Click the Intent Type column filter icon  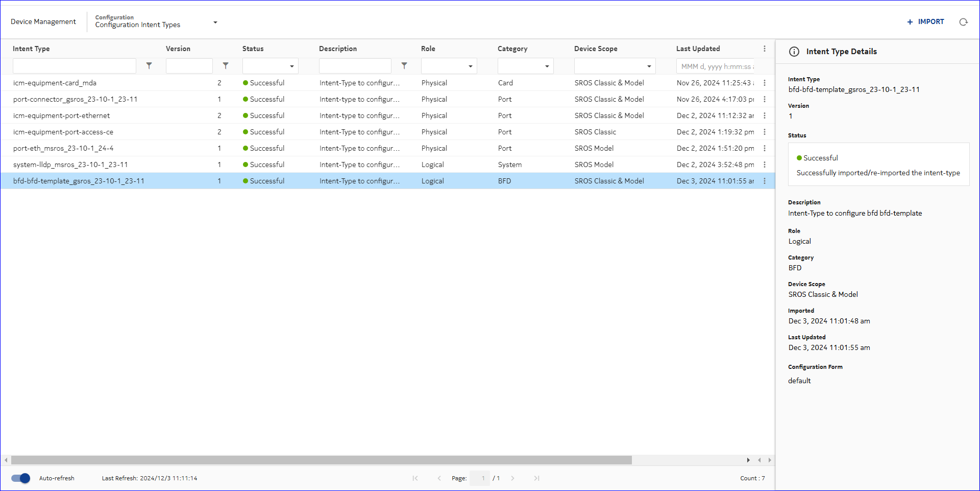149,66
